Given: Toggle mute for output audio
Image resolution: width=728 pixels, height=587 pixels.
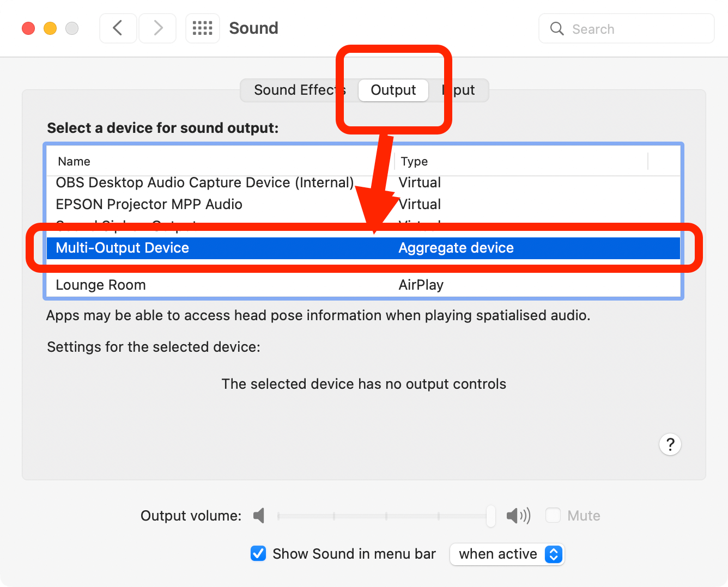Looking at the screenshot, I should point(553,515).
